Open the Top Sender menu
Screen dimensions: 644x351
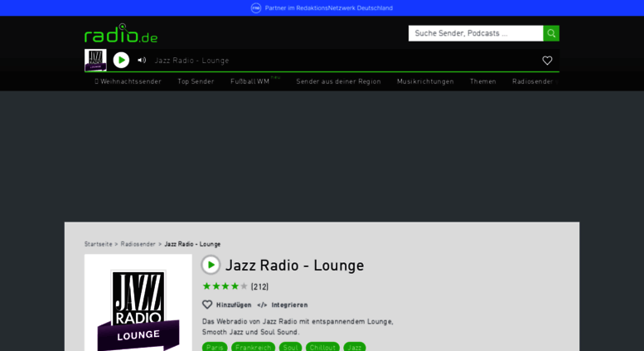tap(196, 81)
